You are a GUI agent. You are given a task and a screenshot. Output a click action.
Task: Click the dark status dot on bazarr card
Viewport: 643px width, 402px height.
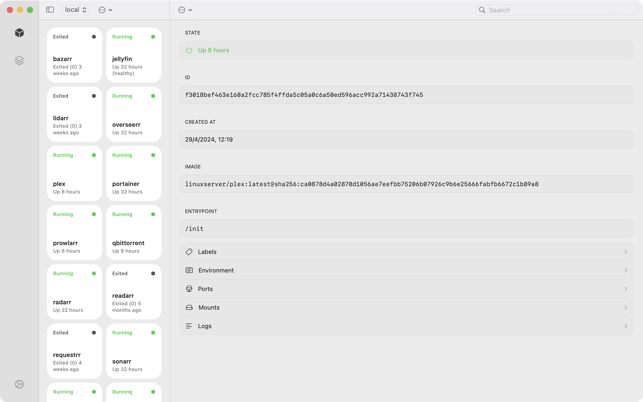pyautogui.click(x=94, y=37)
